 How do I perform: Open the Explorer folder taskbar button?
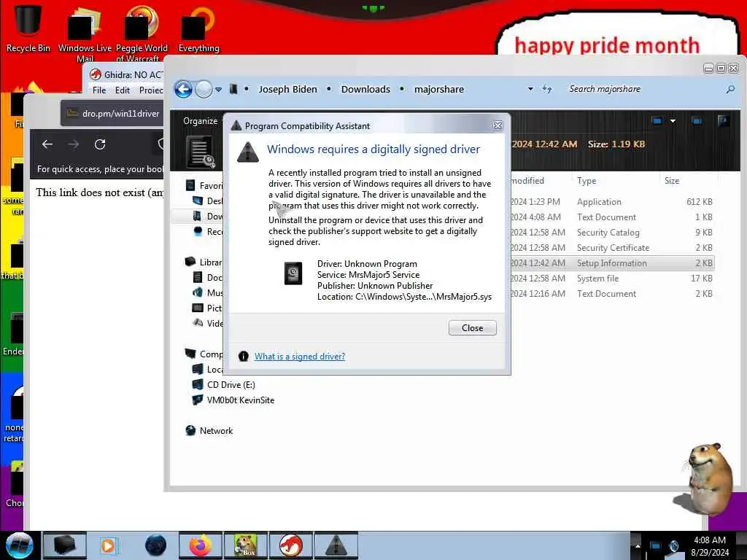point(65,545)
